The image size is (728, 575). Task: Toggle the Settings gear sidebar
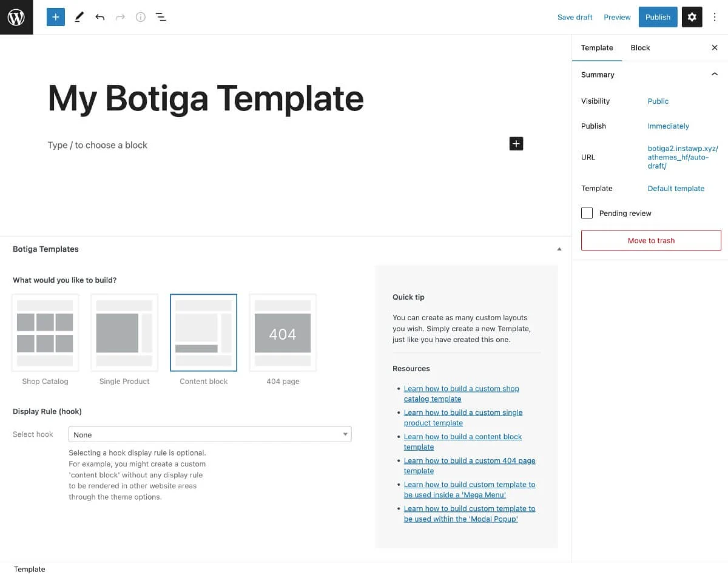[x=692, y=17]
